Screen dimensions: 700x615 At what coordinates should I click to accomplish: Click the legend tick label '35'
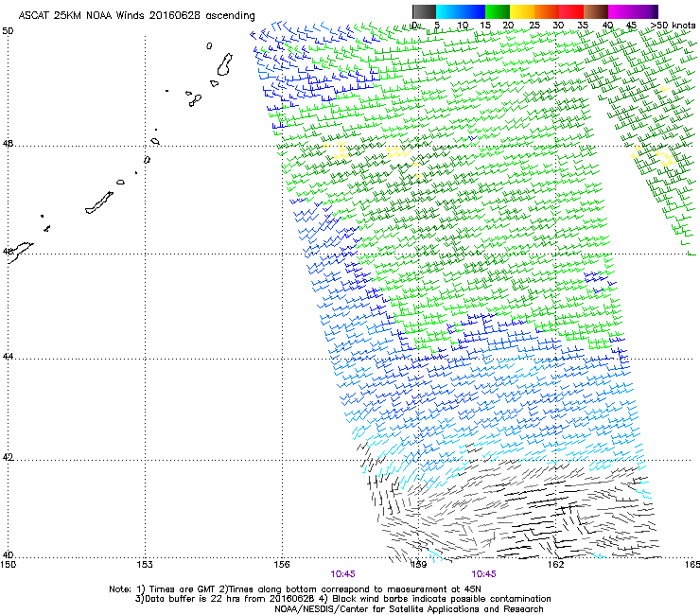(x=583, y=26)
